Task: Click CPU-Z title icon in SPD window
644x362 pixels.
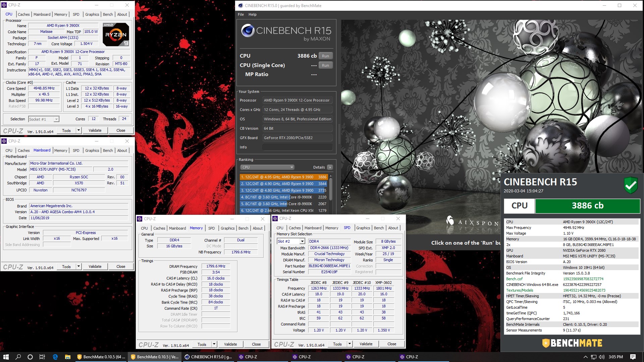Action: pyautogui.click(x=275, y=218)
